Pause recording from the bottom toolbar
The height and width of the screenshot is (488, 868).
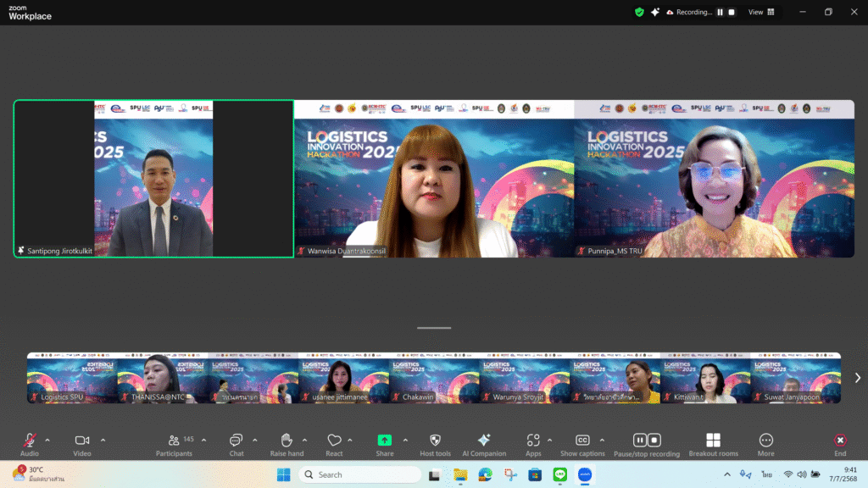click(x=640, y=440)
